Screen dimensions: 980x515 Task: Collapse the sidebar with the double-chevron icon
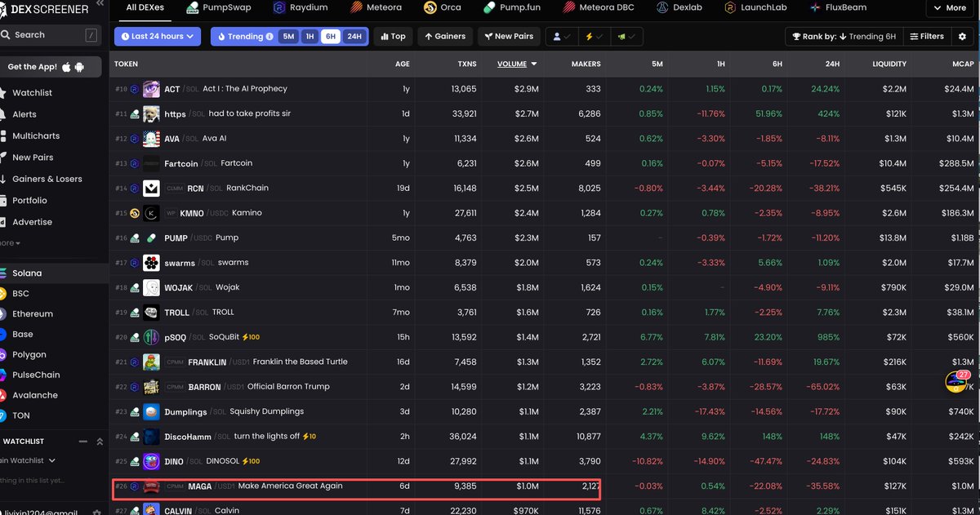(100, 4)
